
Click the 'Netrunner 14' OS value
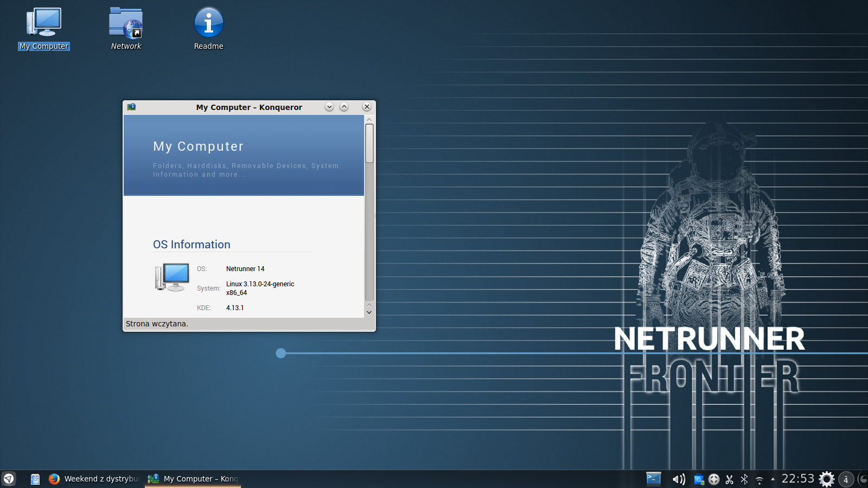pyautogui.click(x=245, y=269)
